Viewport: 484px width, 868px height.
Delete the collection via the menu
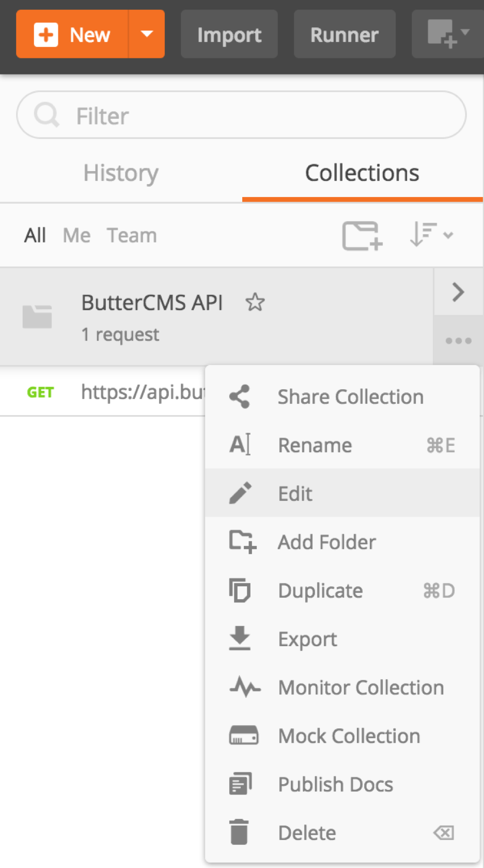[307, 833]
